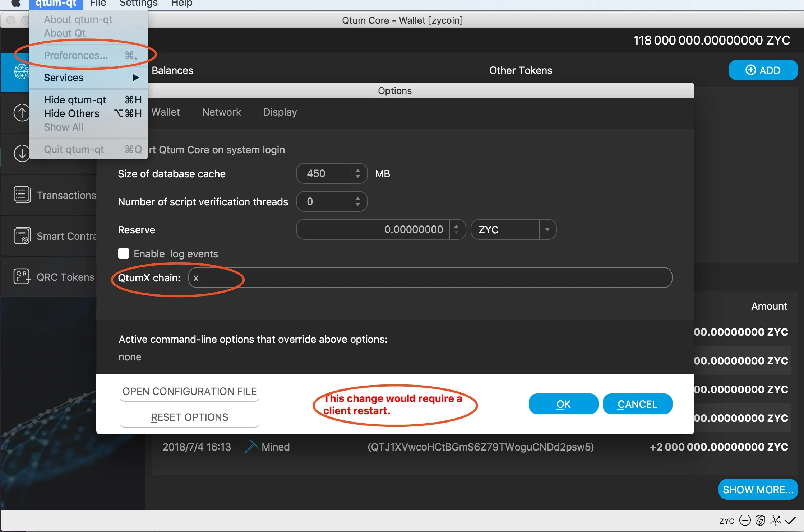
Task: Switch to the Network tab
Action: point(221,112)
